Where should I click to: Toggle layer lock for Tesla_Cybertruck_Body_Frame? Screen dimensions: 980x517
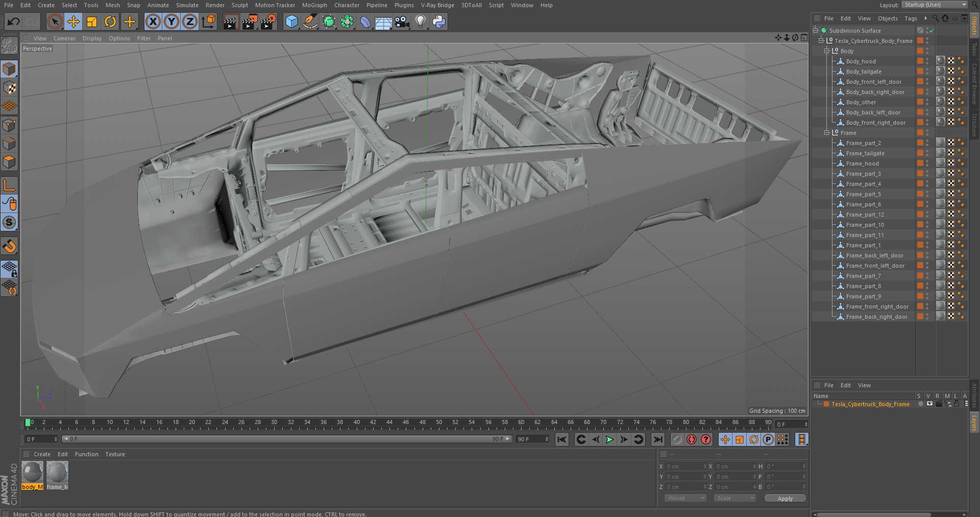click(x=957, y=404)
